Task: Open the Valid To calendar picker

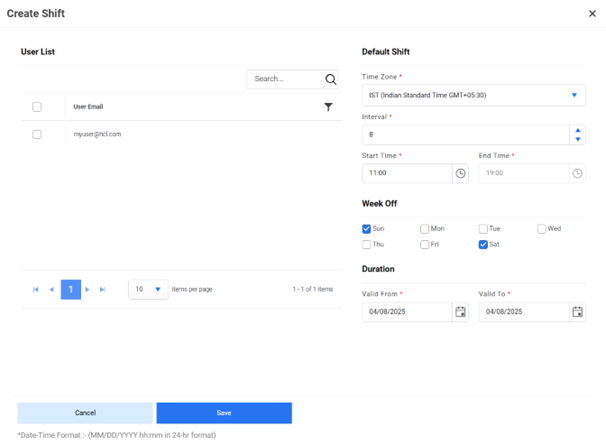Action: 577,312
